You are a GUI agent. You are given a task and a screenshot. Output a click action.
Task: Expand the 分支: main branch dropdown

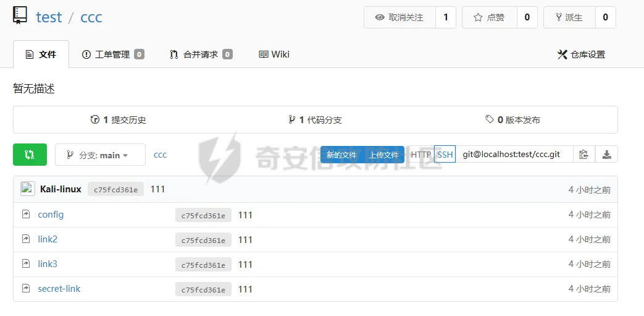[100, 155]
